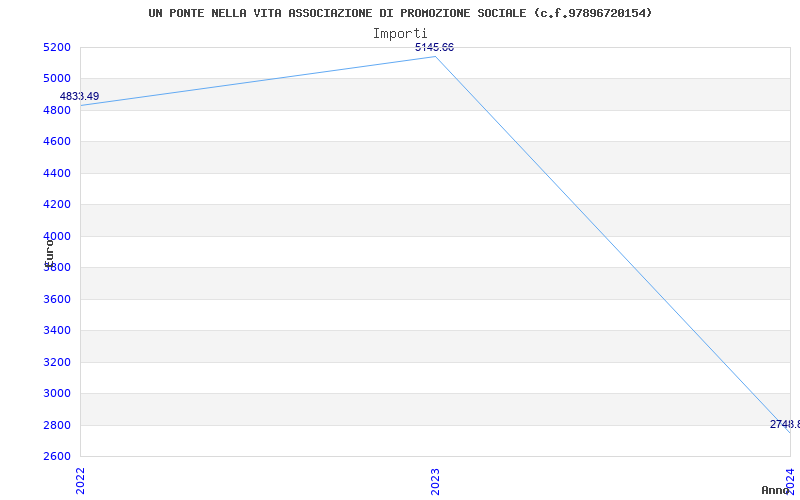Screen dimensions: 800x500
Task: Click the 3000 y-axis tick label
Action: 57,393
